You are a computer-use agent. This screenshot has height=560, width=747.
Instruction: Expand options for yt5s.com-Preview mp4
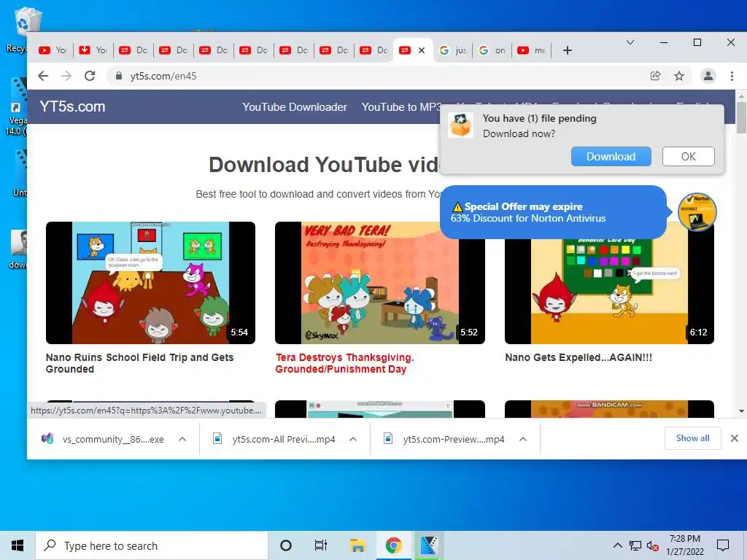(x=522, y=439)
